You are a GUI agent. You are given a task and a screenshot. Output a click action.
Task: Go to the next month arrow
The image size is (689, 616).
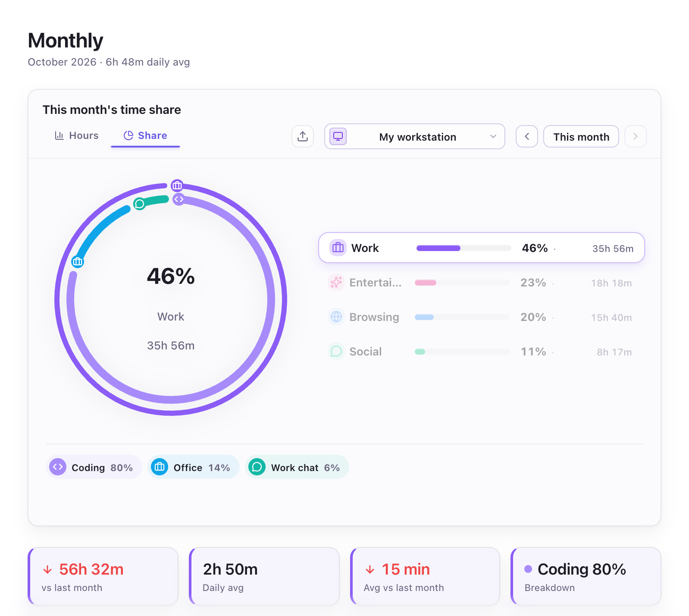635,136
